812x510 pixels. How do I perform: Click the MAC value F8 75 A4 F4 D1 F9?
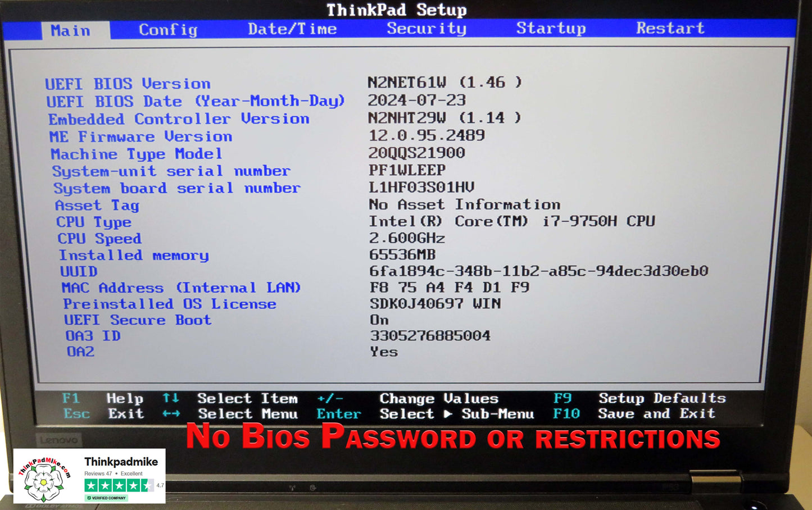(x=450, y=287)
